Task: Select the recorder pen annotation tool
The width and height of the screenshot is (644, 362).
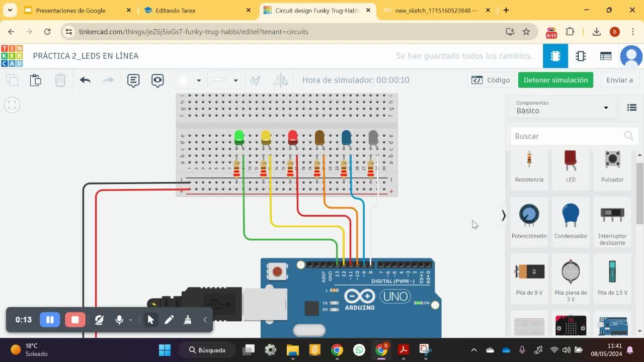Action: pyautogui.click(x=169, y=320)
